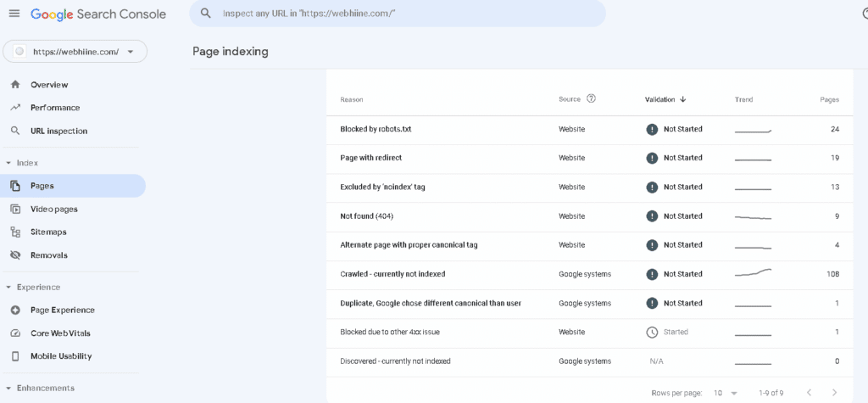Open Blocked by robots.txt details
The width and height of the screenshot is (868, 403).
click(590, 129)
